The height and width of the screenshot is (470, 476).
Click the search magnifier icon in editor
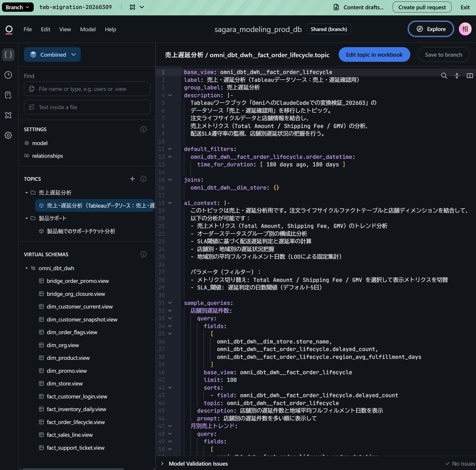(x=444, y=76)
